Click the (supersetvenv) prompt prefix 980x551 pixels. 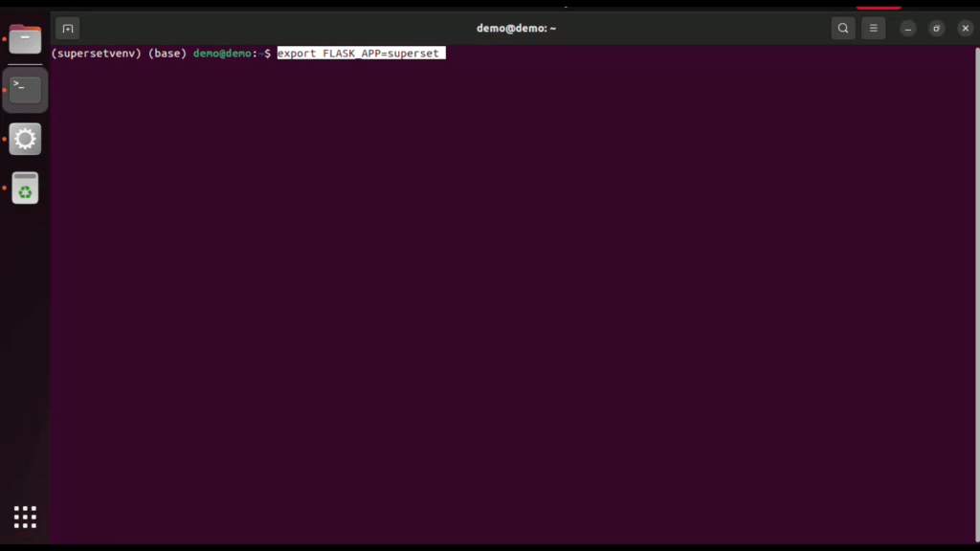coord(97,54)
